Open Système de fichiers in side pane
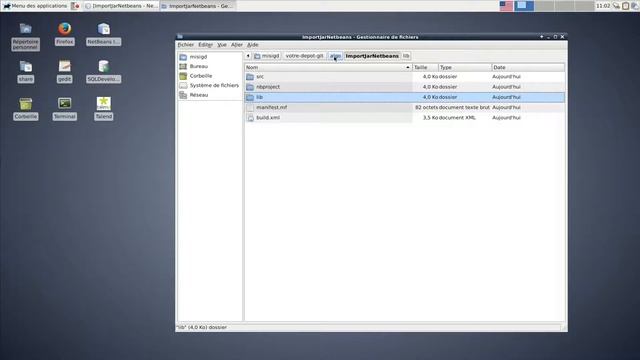This screenshot has width=640, height=360. (x=210, y=85)
